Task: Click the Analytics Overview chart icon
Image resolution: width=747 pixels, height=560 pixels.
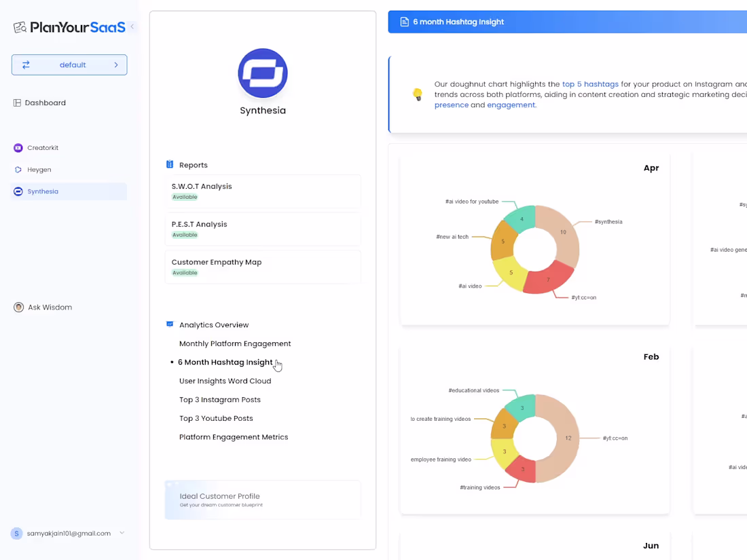Action: pyautogui.click(x=169, y=324)
